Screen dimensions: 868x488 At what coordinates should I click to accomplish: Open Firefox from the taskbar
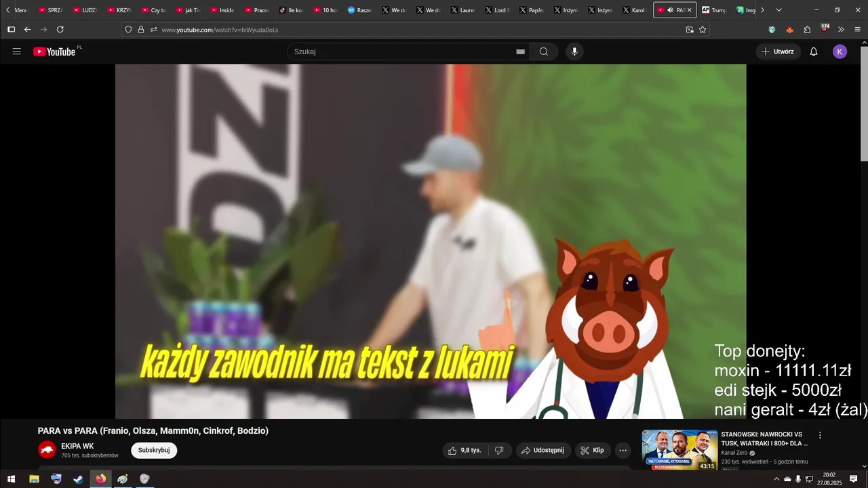[x=100, y=479]
